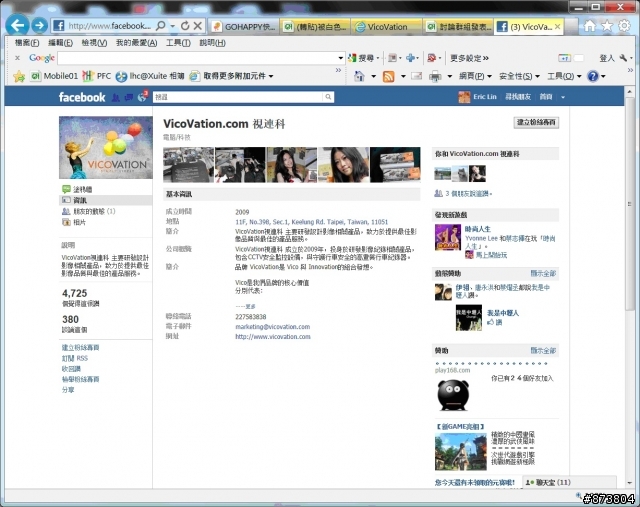The image size is (640, 507).
Task: Click Google toolbar share plus icon
Action: coord(411,58)
